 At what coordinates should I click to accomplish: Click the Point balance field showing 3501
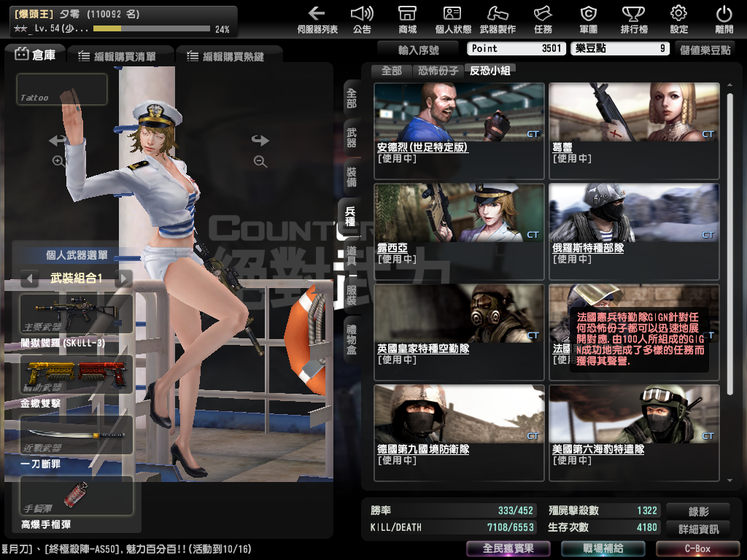[x=516, y=49]
